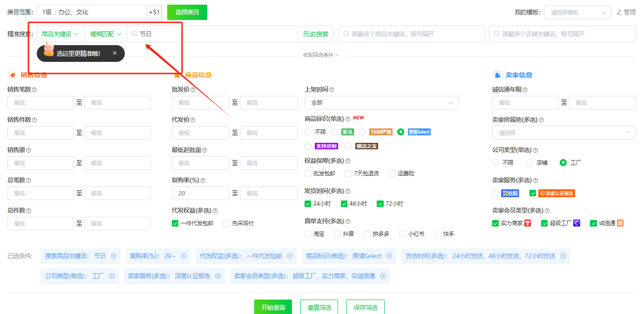The image size is (644, 314).
Task: Click the help icon next to 商品标识(单选)
Action: pyautogui.click(x=348, y=118)
